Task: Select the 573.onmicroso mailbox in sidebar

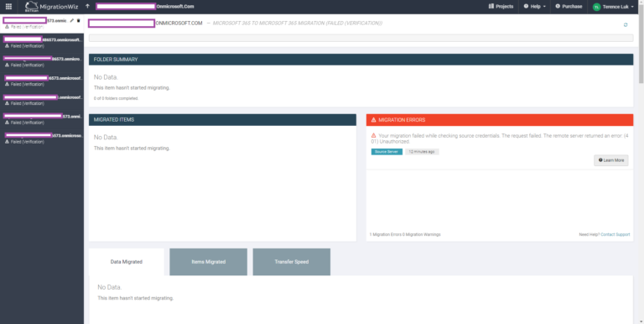Action: pyautogui.click(x=42, y=138)
